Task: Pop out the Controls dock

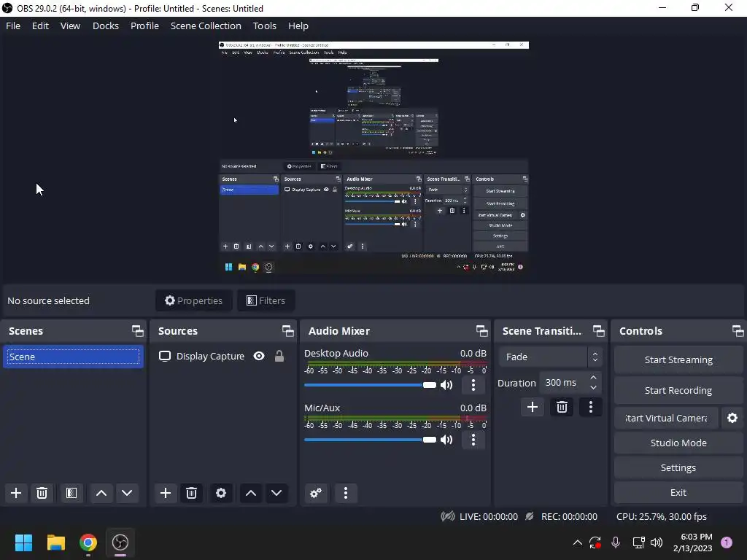Action: pos(738,331)
